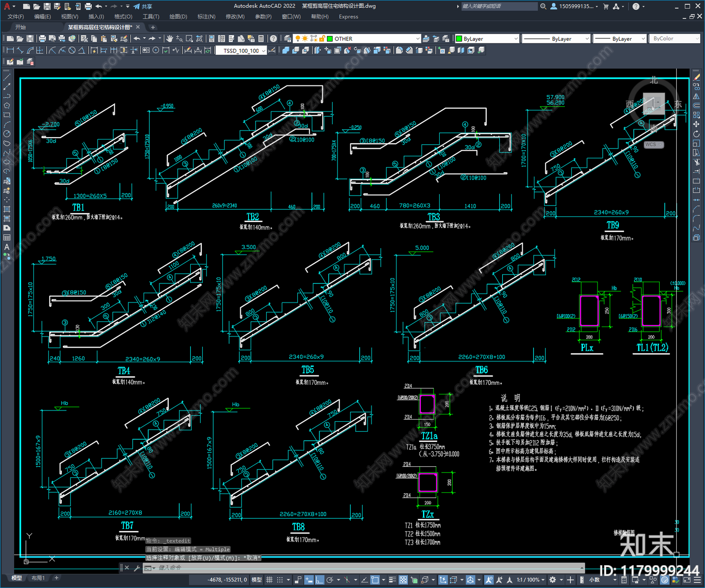Open the 标注(N) menu

[x=206, y=17]
